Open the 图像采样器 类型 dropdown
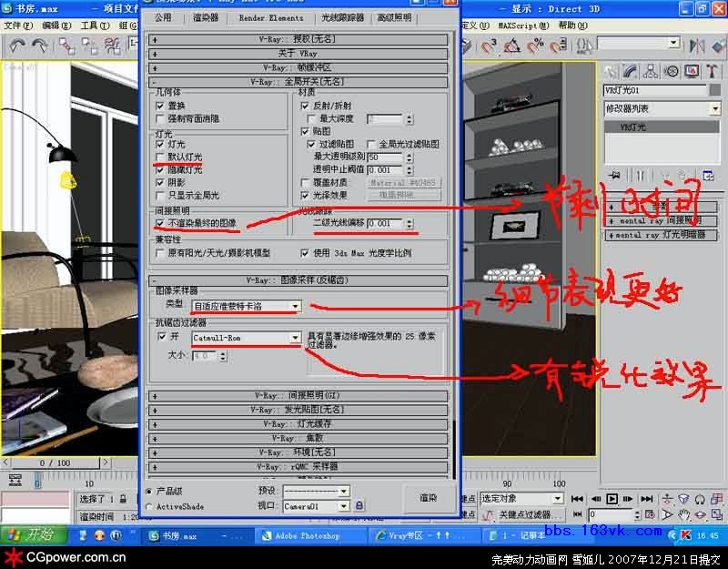The image size is (728, 569). coord(246,306)
